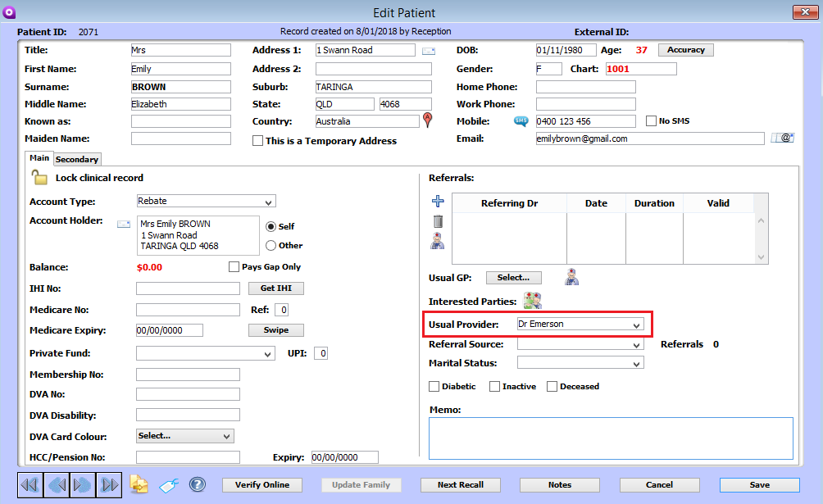Click the tag label icon in bottom bar

coord(169,485)
